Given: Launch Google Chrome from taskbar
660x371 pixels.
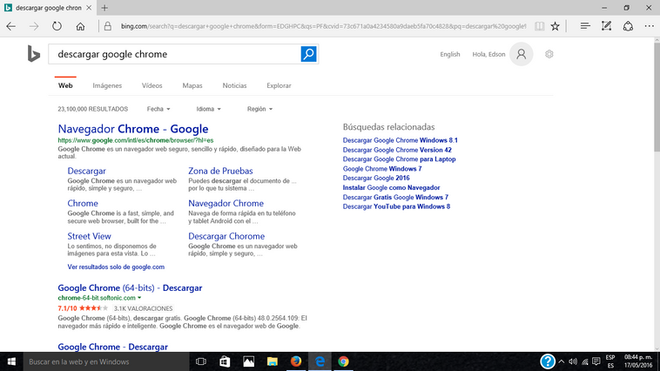Looking at the screenshot, I should pos(343,362).
